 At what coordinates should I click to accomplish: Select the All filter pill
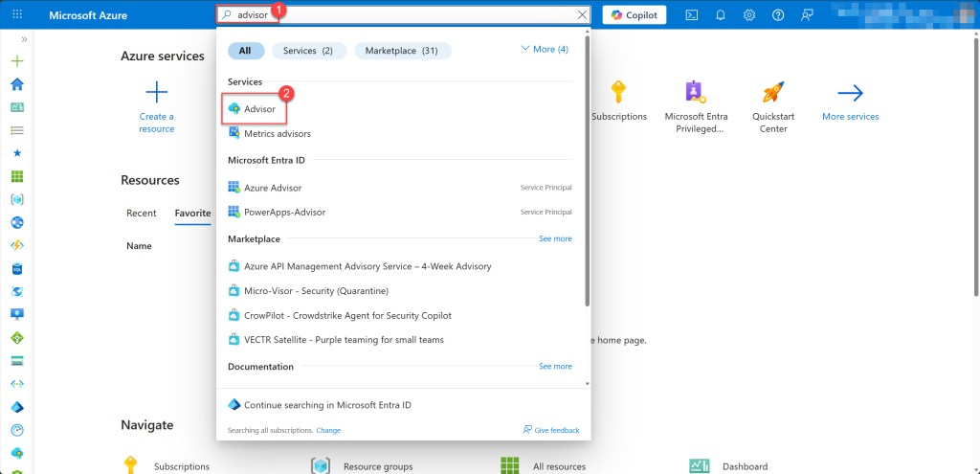click(x=245, y=51)
